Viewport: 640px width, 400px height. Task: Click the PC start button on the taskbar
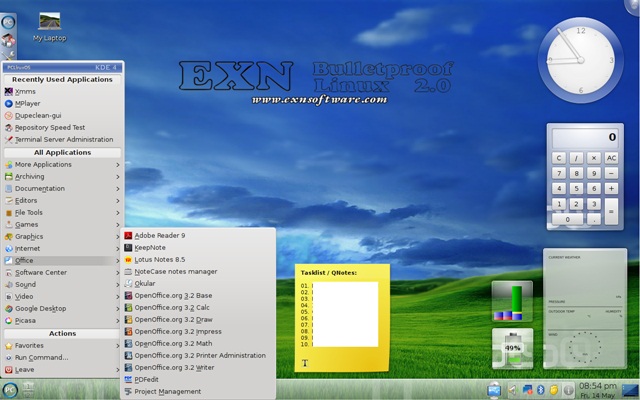click(x=10, y=390)
